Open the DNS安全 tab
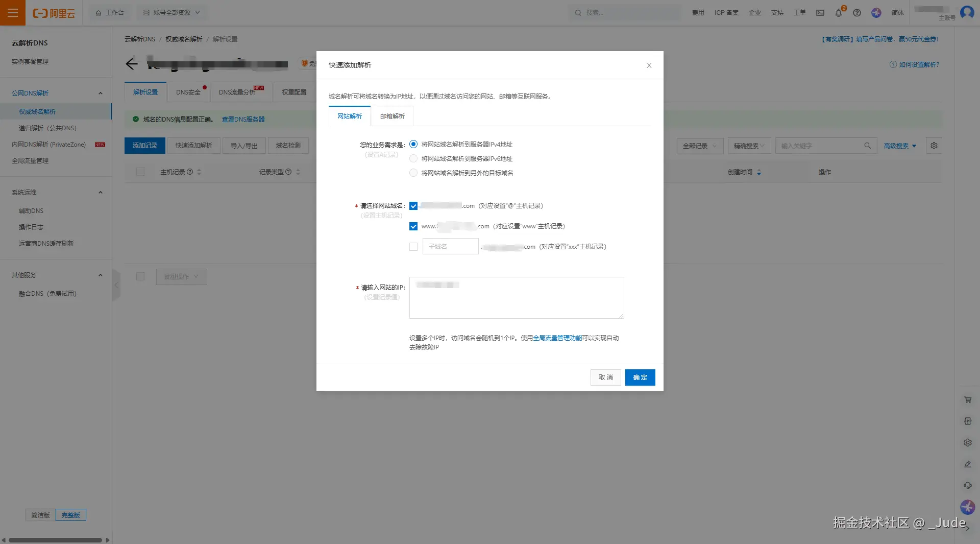Viewport: 980px width, 544px height. (189, 92)
